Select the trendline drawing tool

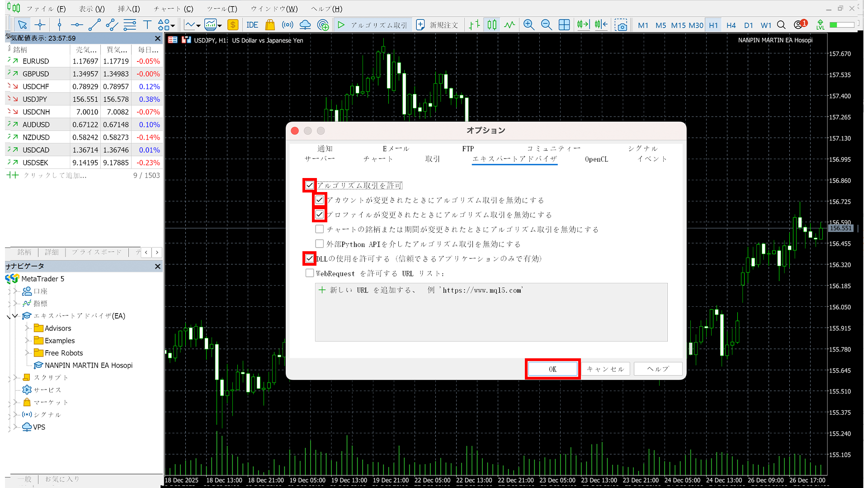tap(94, 25)
